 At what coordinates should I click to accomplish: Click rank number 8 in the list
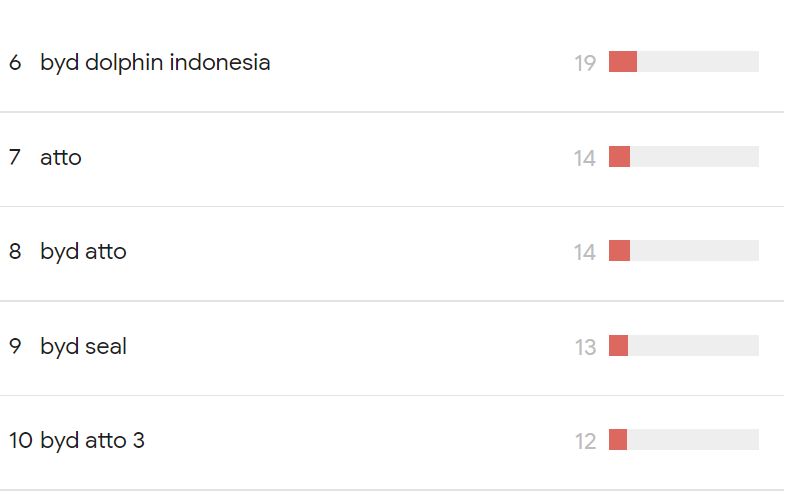coord(14,251)
